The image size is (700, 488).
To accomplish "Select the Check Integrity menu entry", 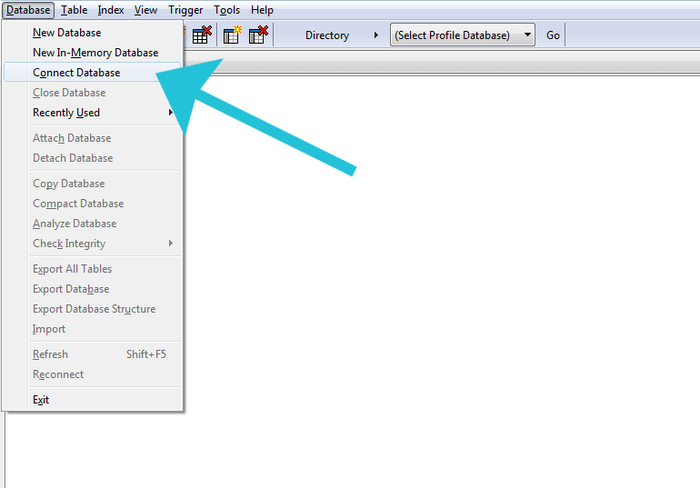I will (92, 243).
